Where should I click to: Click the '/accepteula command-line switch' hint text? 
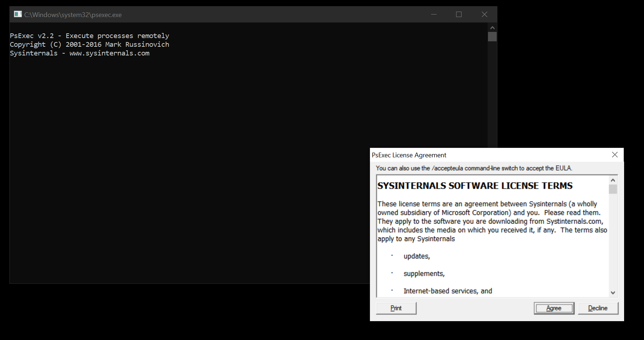tap(474, 168)
